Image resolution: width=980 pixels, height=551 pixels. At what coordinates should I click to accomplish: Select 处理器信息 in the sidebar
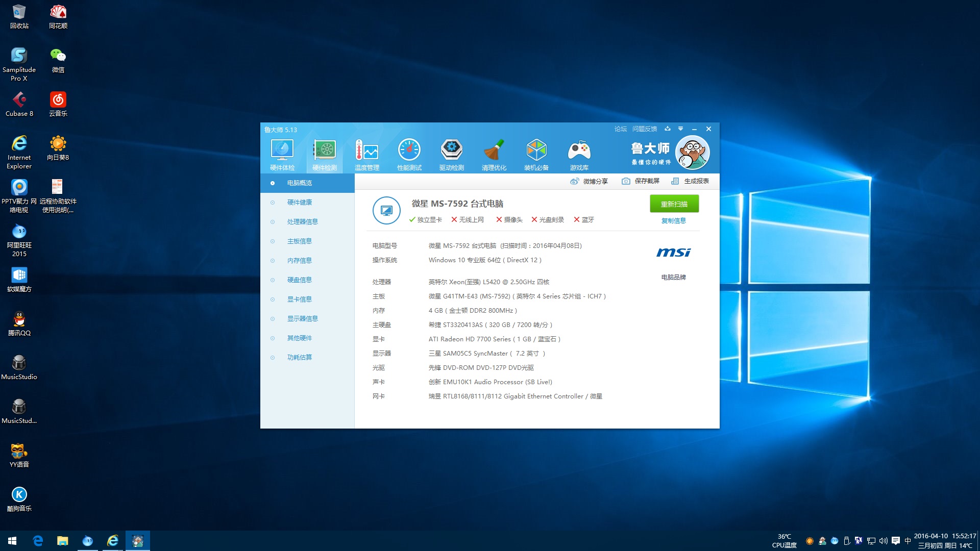[307, 222]
